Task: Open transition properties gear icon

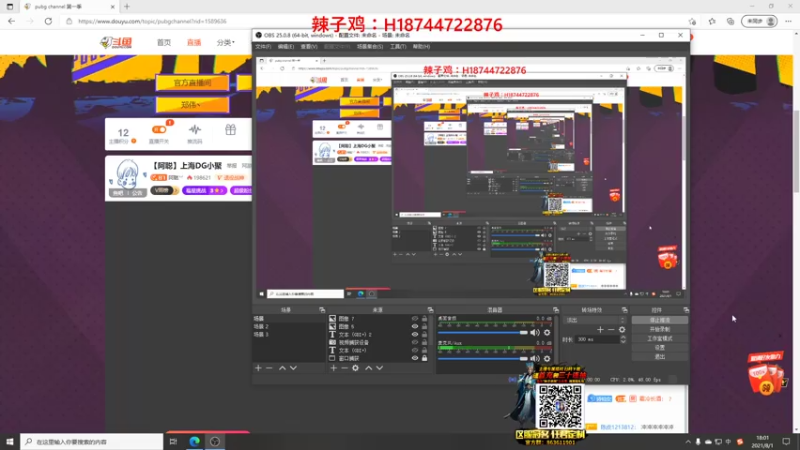Action: (x=622, y=330)
